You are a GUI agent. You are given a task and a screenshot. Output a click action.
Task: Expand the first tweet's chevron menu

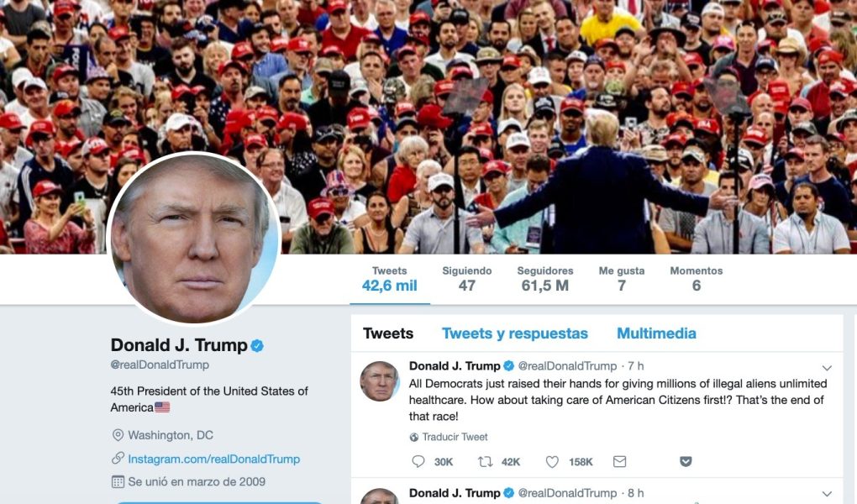coord(827,368)
